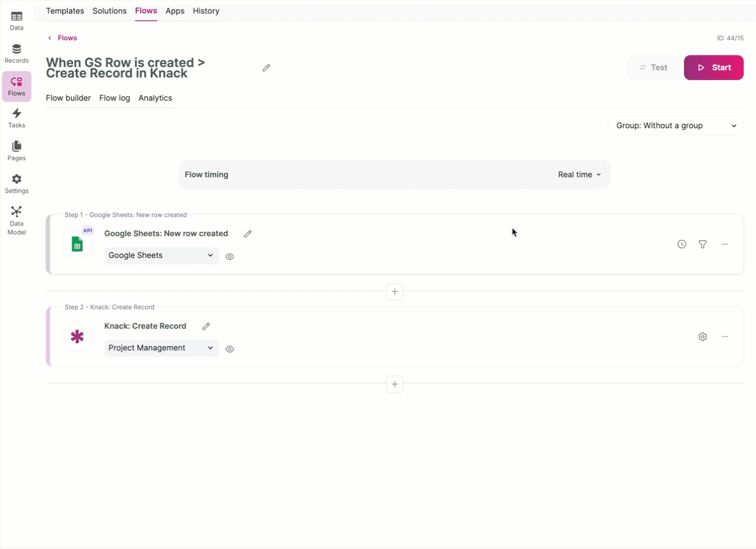Open the three-dot menu on Step 2

(725, 337)
